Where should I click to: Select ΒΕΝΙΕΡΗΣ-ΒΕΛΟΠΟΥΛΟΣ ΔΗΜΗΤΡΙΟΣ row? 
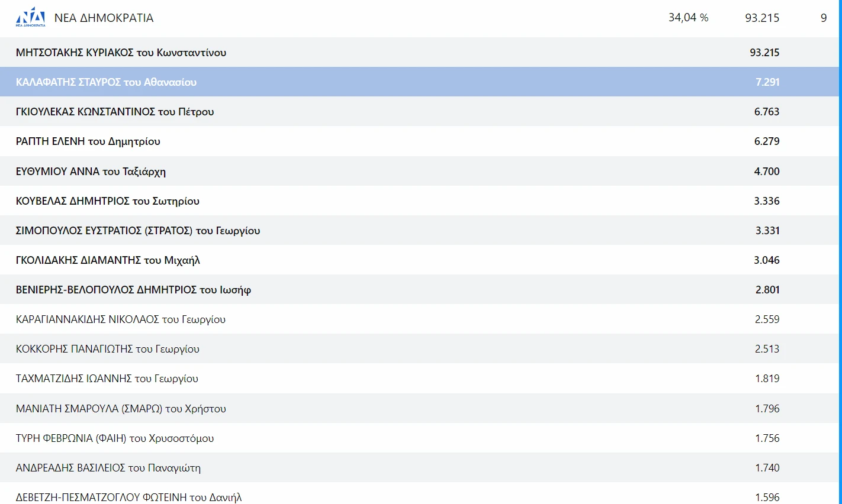(x=133, y=290)
